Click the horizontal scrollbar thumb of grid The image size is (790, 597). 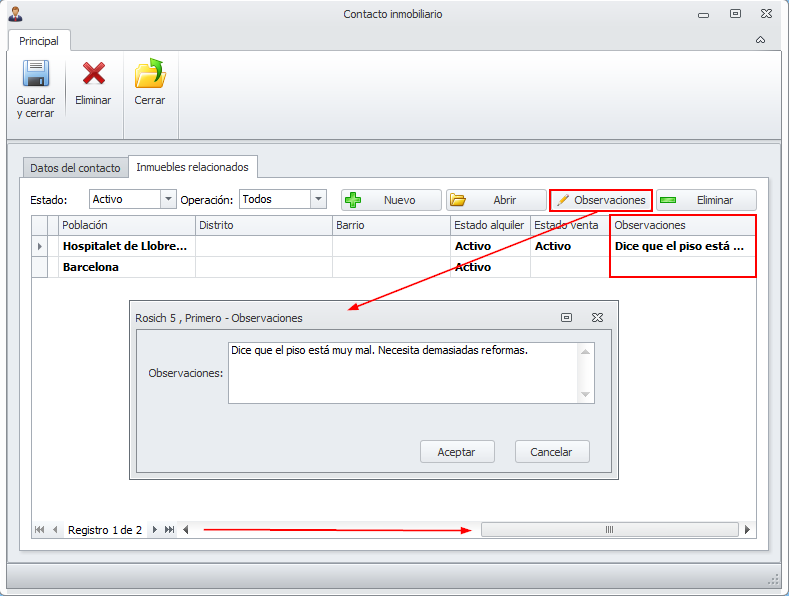(610, 529)
